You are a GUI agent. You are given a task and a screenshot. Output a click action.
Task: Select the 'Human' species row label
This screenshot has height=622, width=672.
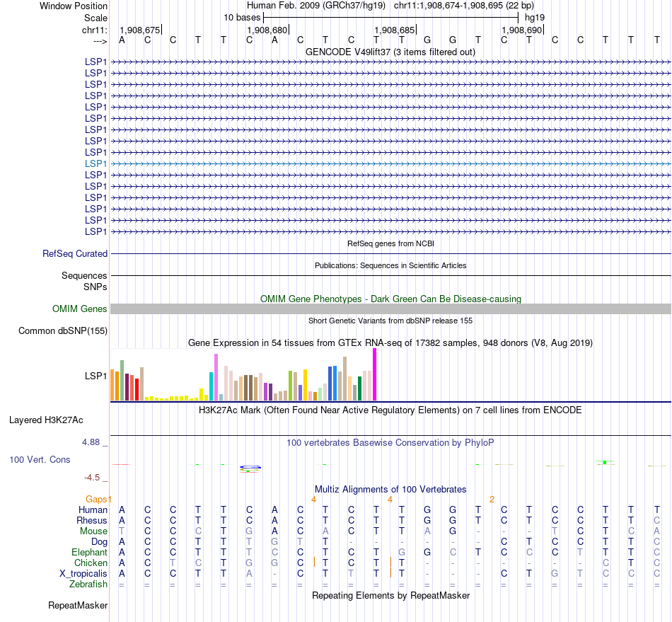pos(93,509)
